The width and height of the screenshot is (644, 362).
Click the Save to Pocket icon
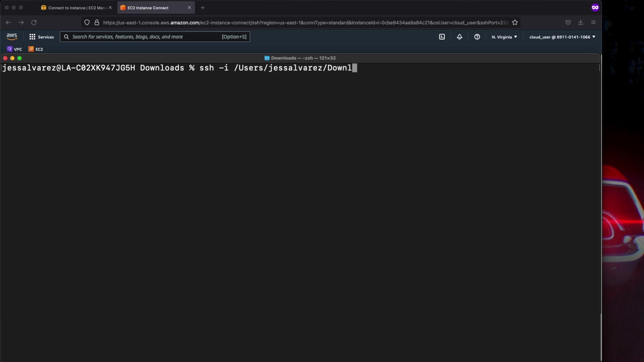pos(568,22)
